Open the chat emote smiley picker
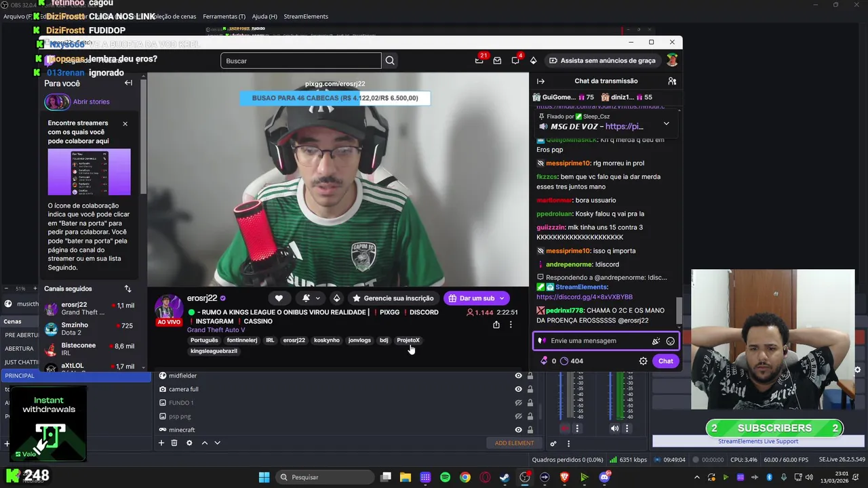Image resolution: width=868 pixels, height=488 pixels. click(670, 341)
